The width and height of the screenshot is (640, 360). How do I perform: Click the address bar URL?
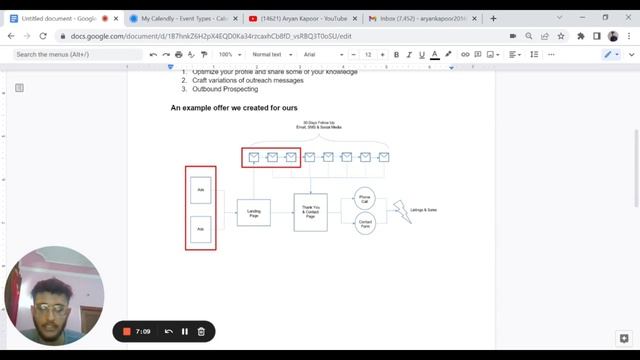pos(211,36)
